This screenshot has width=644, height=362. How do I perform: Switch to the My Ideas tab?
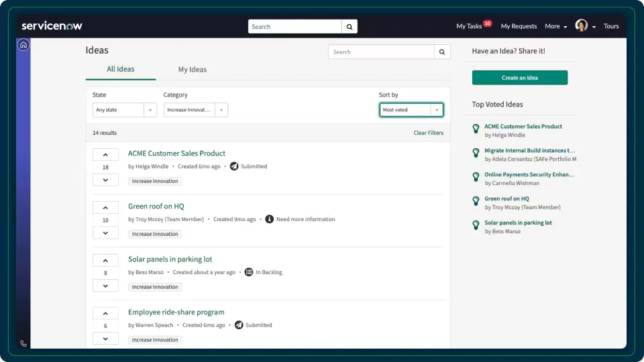click(193, 70)
